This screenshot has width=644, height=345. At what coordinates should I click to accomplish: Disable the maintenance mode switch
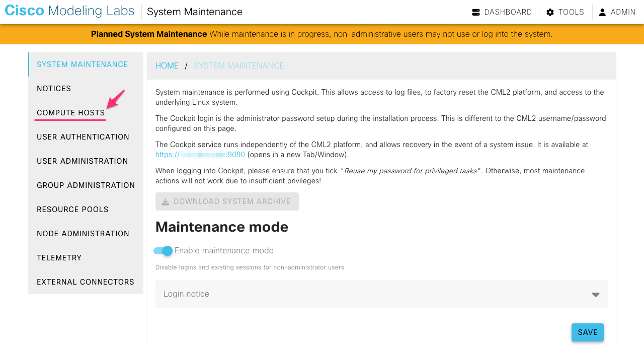[x=164, y=251]
